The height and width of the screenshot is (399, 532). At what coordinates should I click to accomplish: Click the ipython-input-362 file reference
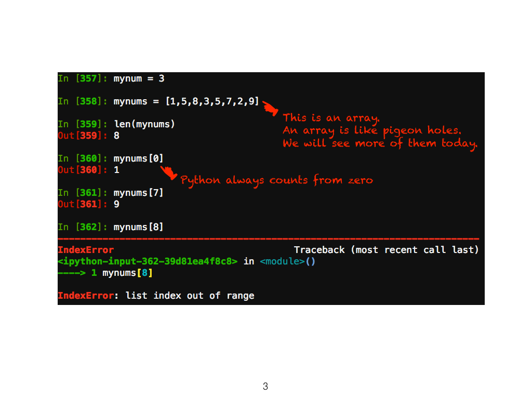coord(148,261)
